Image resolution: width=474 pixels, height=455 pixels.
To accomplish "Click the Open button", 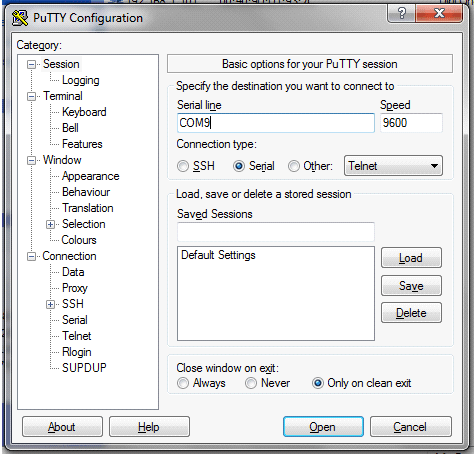I will pyautogui.click(x=323, y=427).
